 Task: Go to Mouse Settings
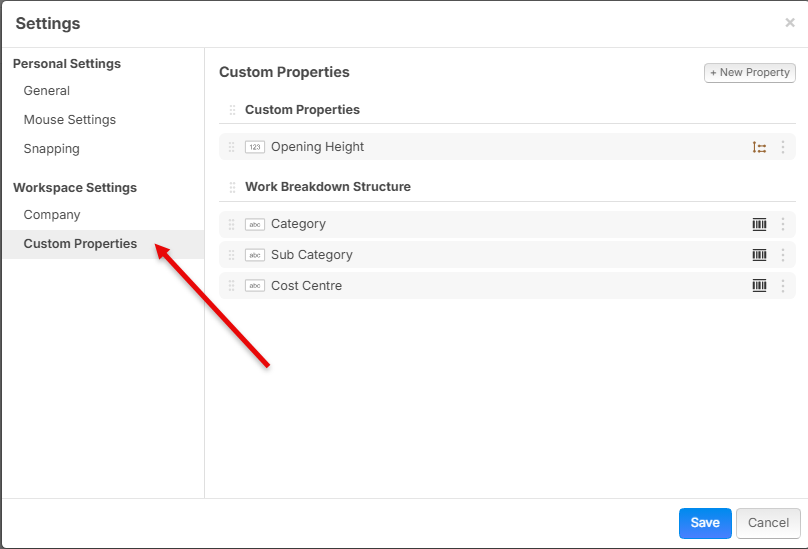(70, 120)
